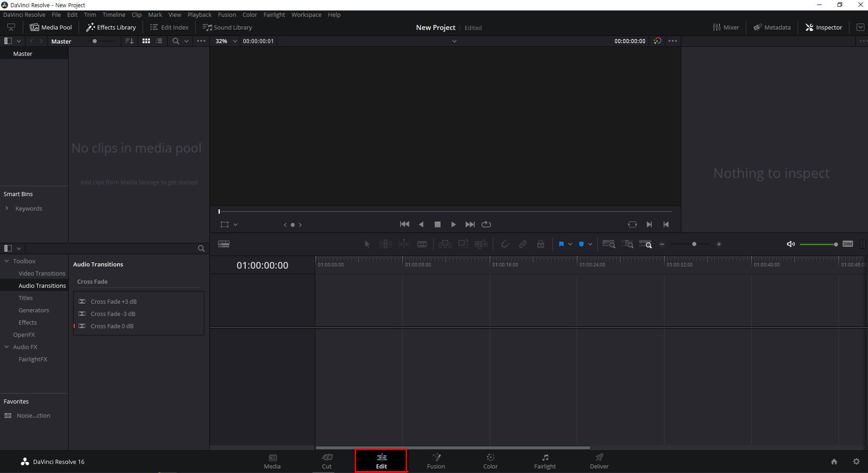
Task: Collapse the Audio FX tree item
Action: pos(6,347)
